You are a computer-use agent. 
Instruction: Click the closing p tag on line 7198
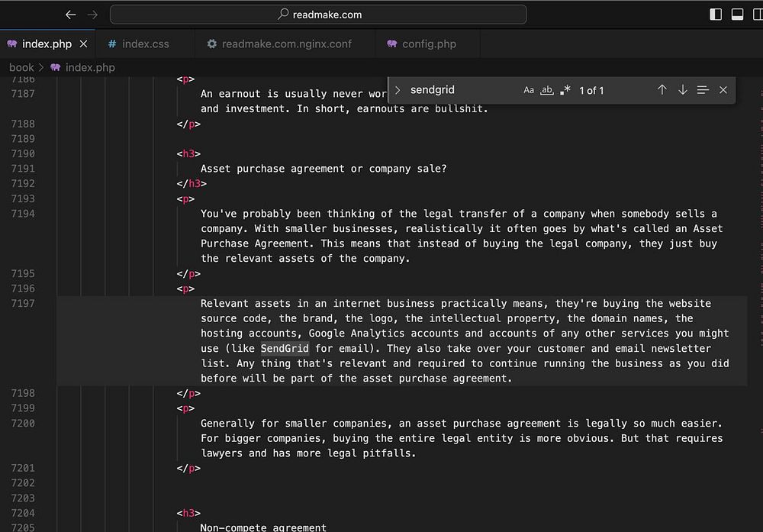[188, 393]
